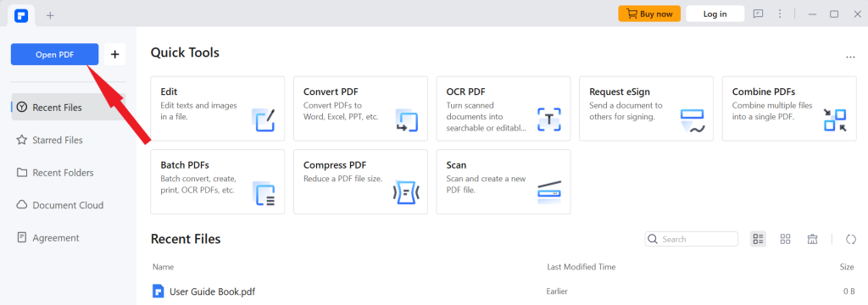Screen dimensions: 868x305
Task: Minimize the PDFelement window
Action: [812, 14]
